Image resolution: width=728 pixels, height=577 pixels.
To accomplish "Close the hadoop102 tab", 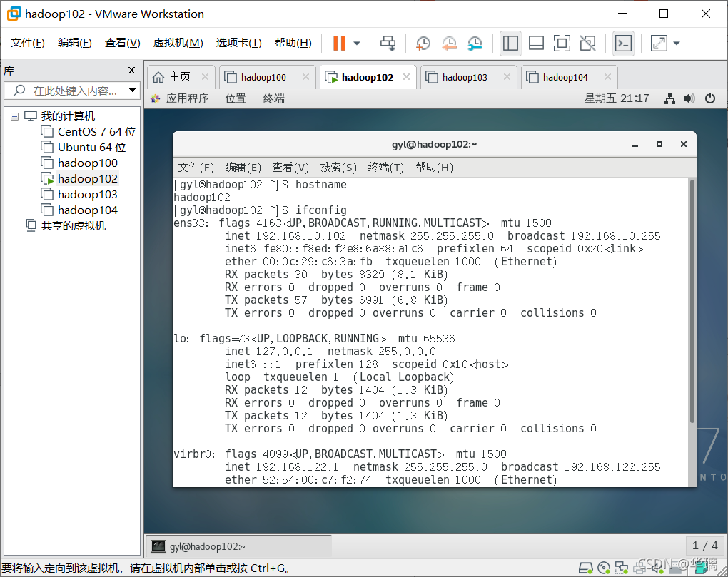I will [x=406, y=76].
